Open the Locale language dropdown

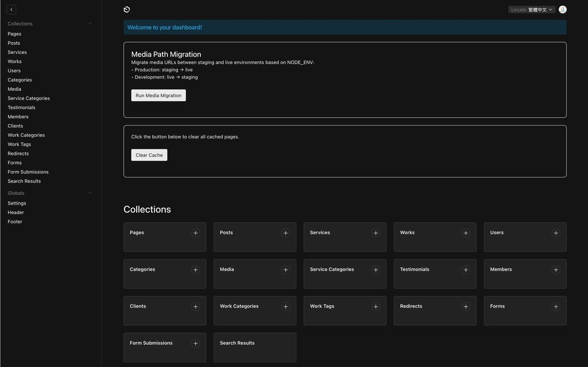(x=532, y=10)
